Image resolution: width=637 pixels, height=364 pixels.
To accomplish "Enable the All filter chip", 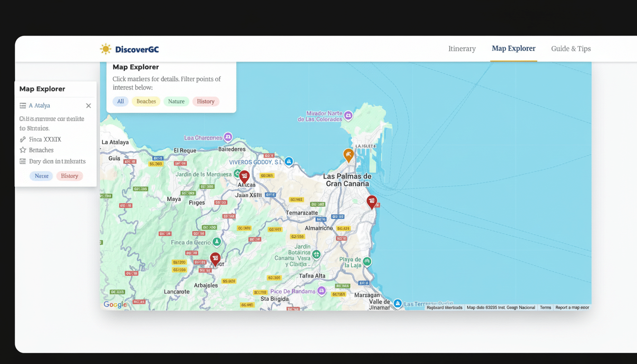I will click(x=120, y=101).
